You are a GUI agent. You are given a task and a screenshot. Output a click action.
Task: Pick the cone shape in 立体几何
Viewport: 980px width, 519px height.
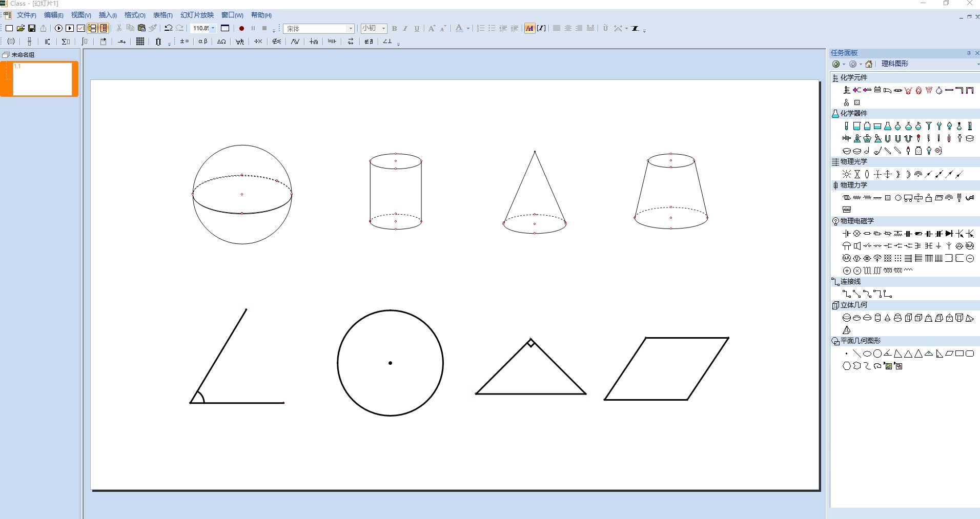pos(888,318)
